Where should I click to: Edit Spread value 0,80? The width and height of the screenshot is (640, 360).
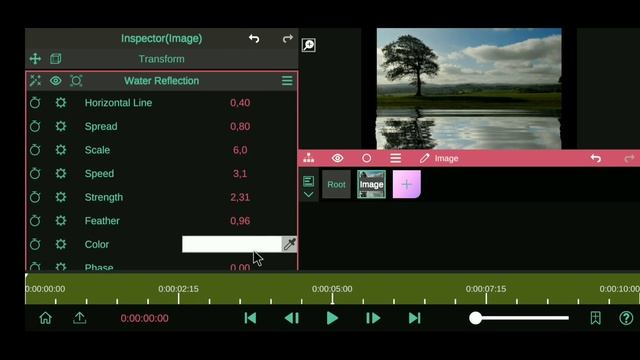240,127
